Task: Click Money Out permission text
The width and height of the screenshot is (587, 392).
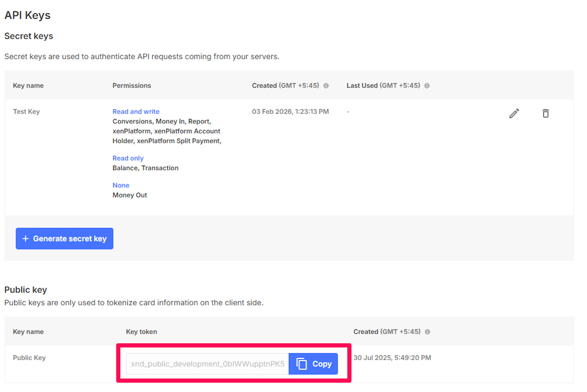Action: click(130, 195)
